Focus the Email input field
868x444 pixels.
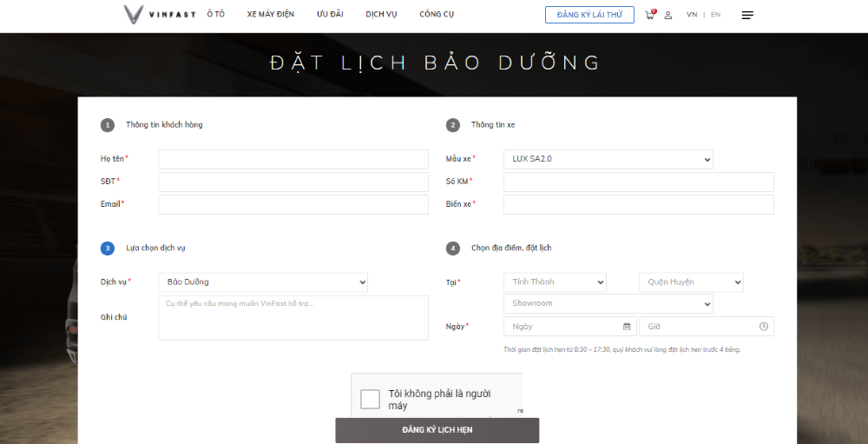click(293, 204)
